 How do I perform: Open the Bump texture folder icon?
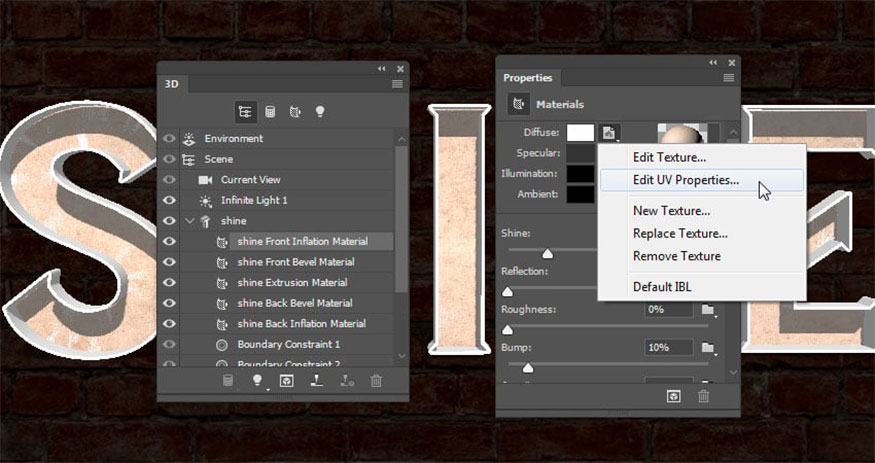(x=708, y=348)
